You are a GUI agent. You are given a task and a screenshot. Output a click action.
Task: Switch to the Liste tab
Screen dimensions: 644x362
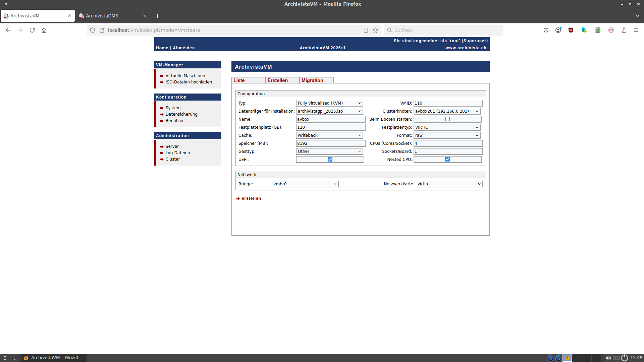(239, 80)
